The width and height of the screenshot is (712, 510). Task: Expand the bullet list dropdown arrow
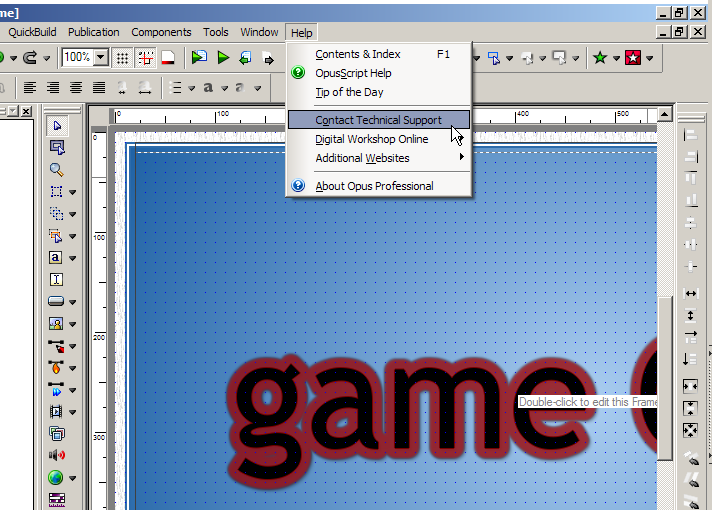tap(191, 88)
